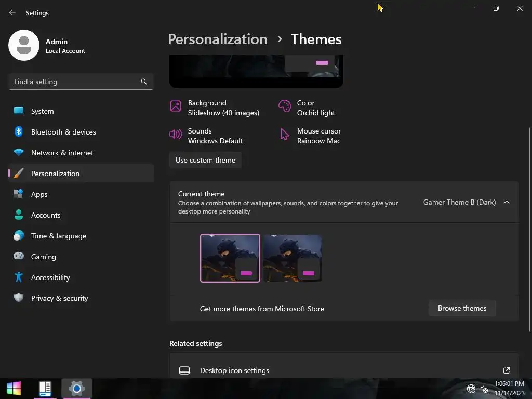Click Browse themes button
This screenshot has width=532, height=399.
click(462, 308)
